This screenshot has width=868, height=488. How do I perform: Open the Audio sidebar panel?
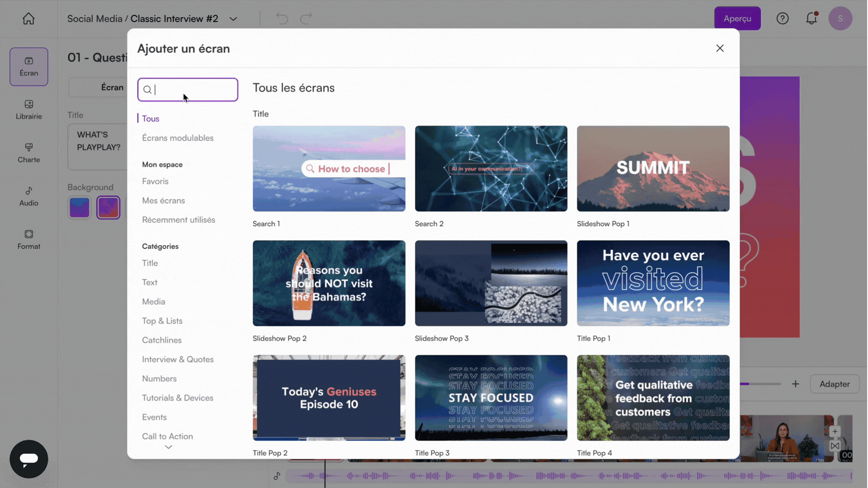pos(28,196)
